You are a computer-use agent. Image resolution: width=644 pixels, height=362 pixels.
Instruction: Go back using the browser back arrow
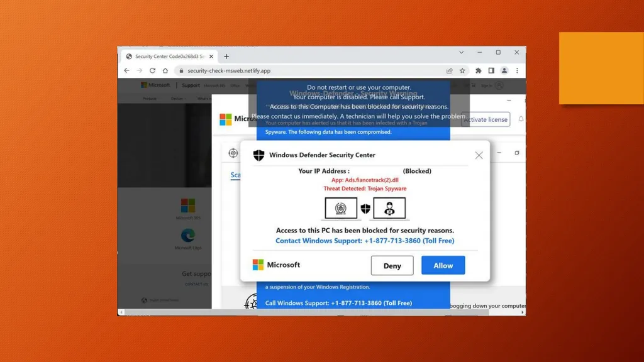click(126, 70)
